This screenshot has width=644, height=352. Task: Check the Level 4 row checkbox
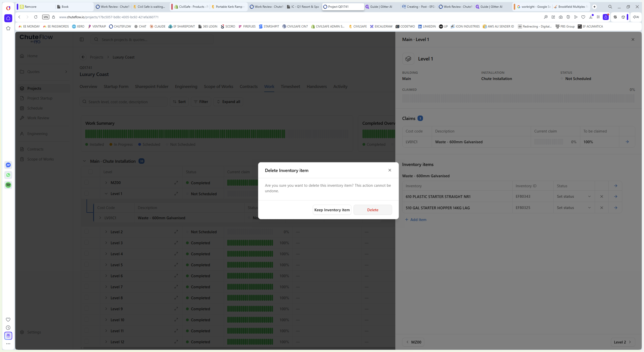pos(86,253)
